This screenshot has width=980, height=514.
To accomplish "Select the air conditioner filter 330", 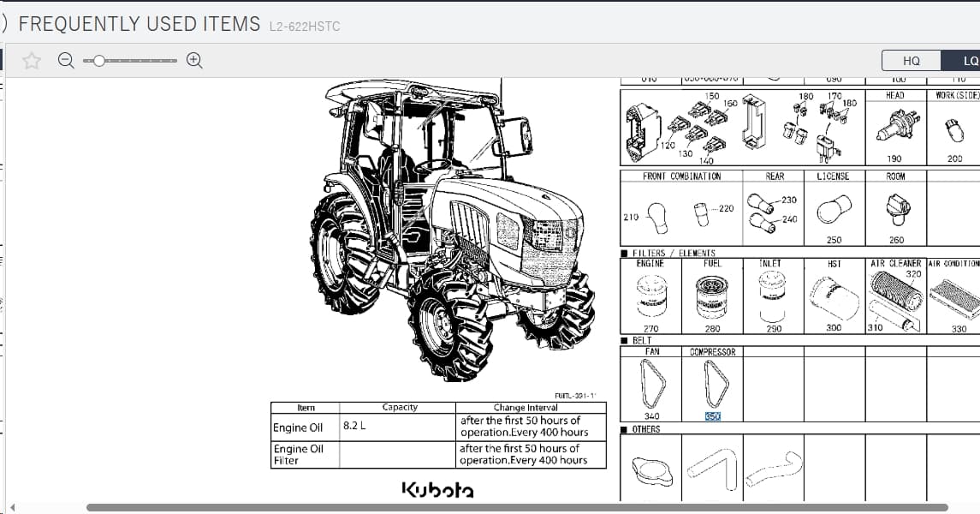I will (x=956, y=300).
